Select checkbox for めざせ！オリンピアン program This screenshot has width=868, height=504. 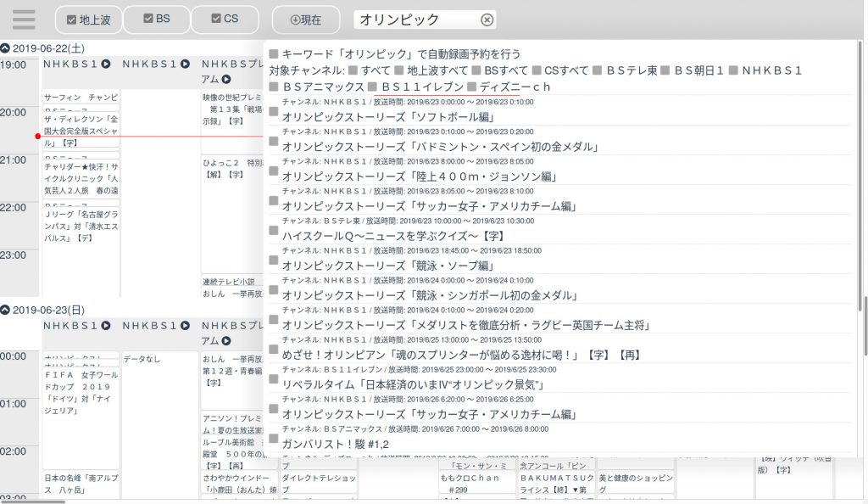point(274,350)
